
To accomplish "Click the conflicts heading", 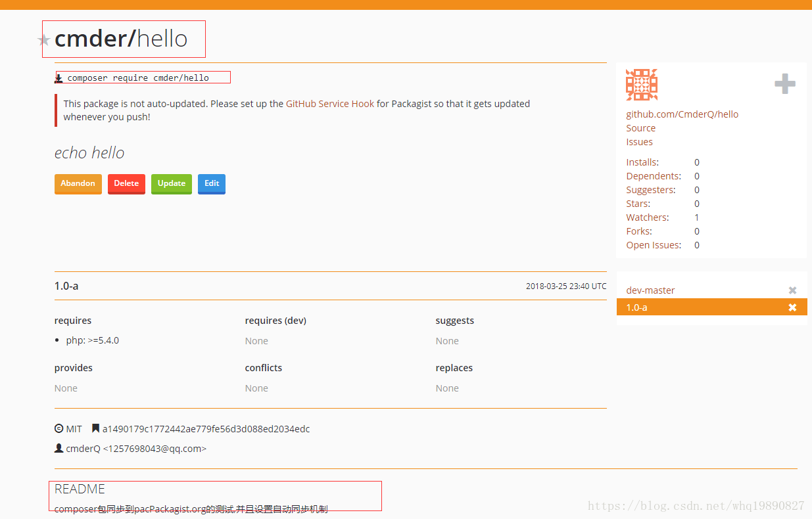I will point(264,368).
